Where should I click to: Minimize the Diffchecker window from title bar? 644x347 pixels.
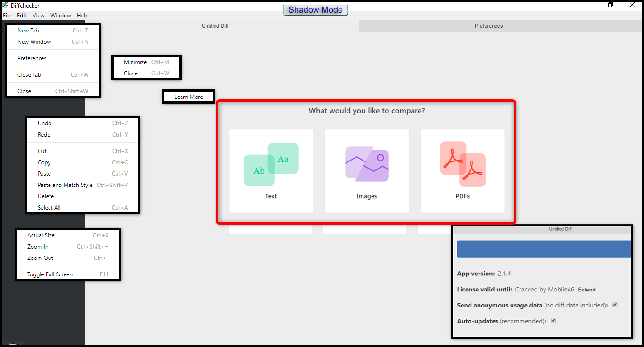[x=589, y=5]
